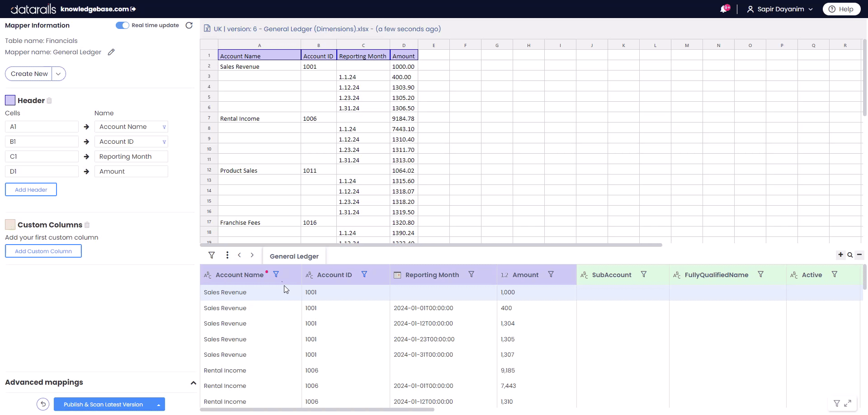Screen dimensions: 868x415
Task: Open the Publish & Scan Latest Version dropdown arrow
Action: pos(158,404)
